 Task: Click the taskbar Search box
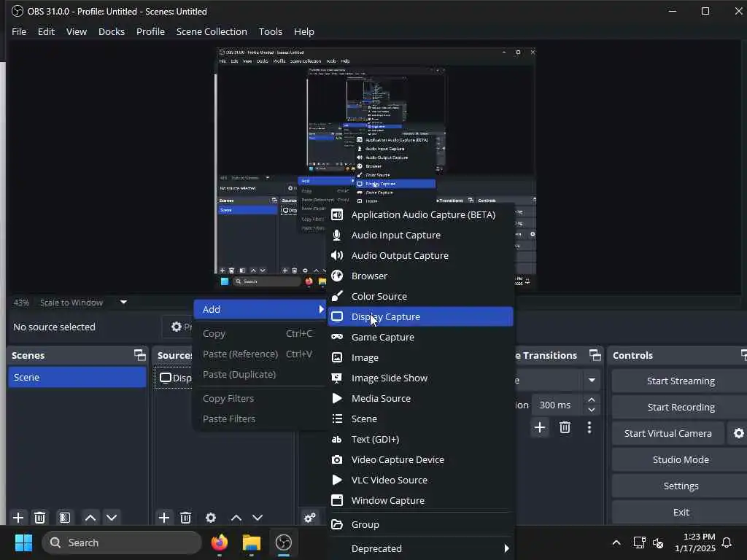coord(122,542)
